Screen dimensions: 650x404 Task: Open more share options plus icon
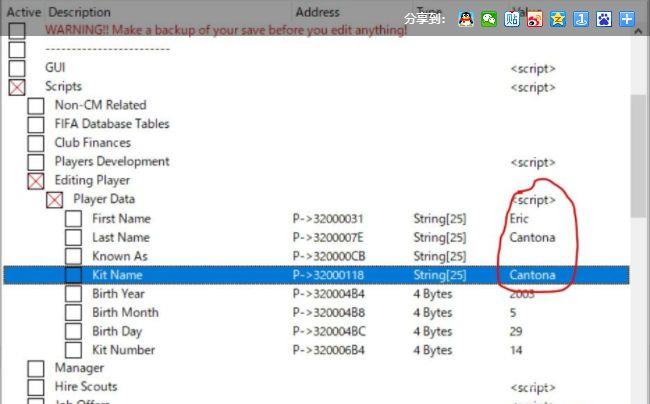627,18
